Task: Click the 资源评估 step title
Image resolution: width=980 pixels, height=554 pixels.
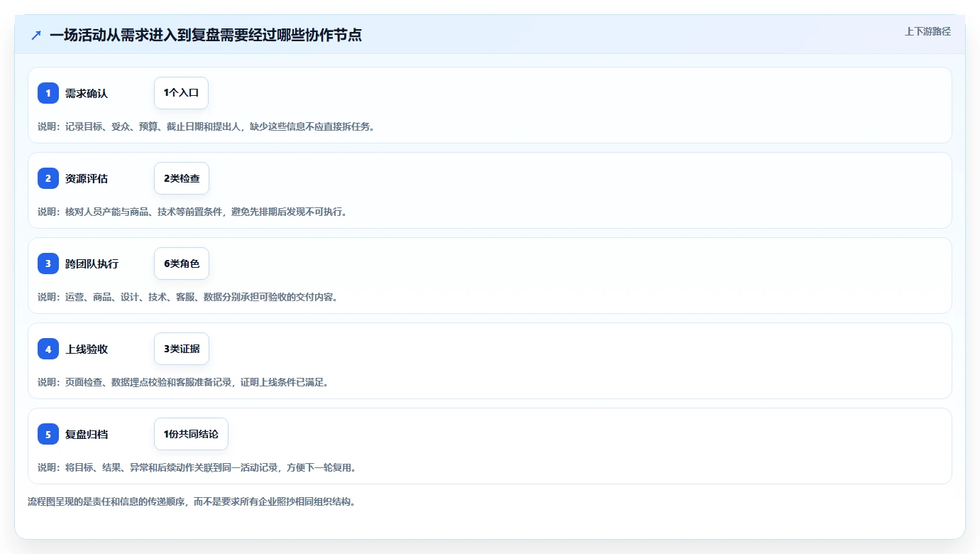Action: click(87, 178)
